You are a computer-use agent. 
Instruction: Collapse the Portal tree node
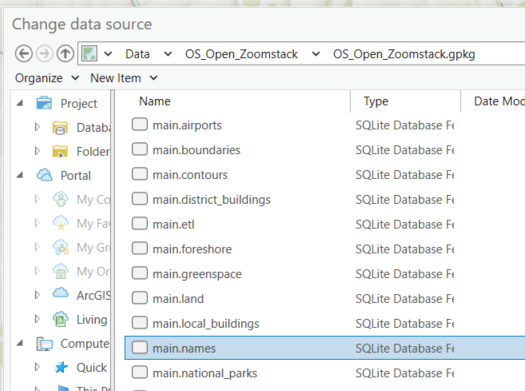tap(20, 175)
